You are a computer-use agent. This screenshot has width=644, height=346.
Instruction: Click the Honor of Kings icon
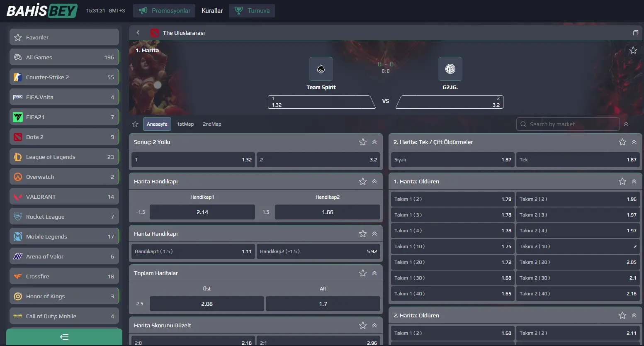point(18,296)
